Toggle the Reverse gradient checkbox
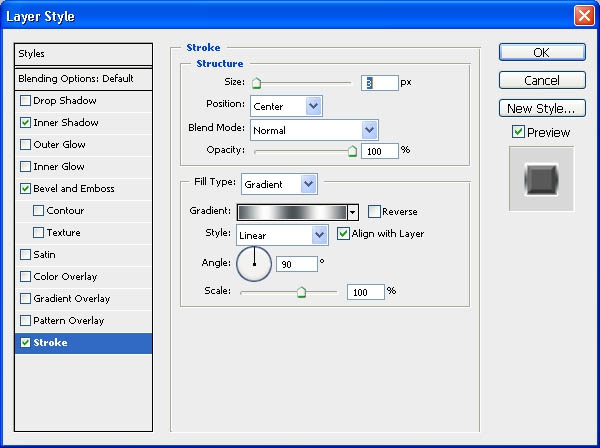Image resolution: width=600 pixels, height=448 pixels. click(x=374, y=212)
